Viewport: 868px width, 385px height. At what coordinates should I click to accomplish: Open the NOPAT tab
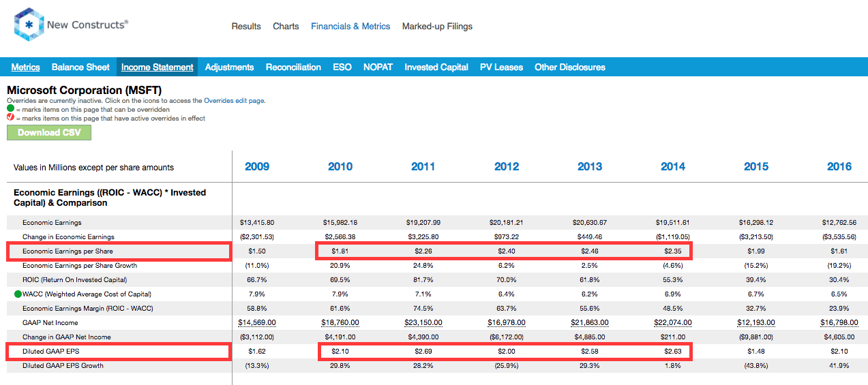[378, 67]
